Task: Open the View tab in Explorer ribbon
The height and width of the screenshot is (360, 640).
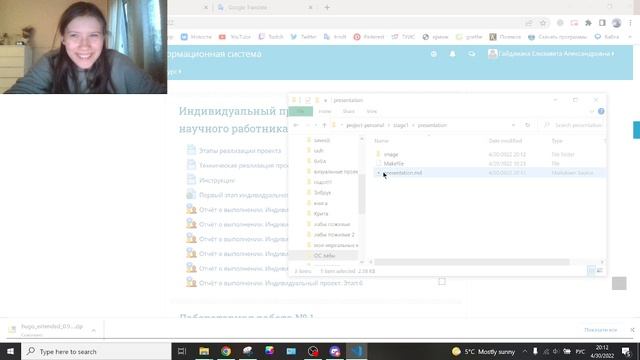Action: (372, 111)
